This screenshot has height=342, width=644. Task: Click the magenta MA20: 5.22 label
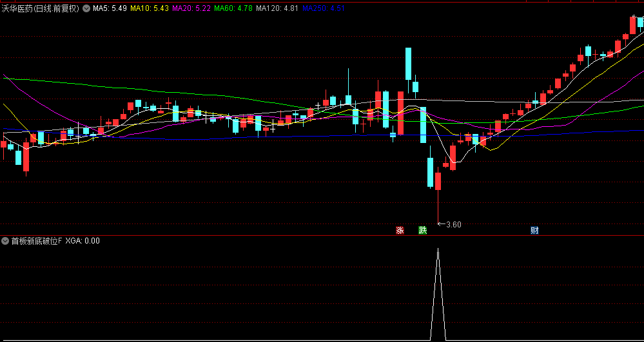pyautogui.click(x=192, y=8)
